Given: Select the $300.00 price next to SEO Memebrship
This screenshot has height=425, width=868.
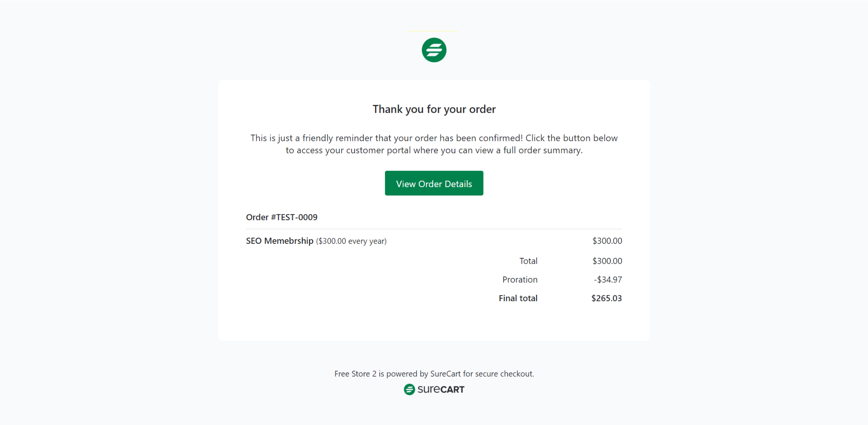Looking at the screenshot, I should point(607,240).
